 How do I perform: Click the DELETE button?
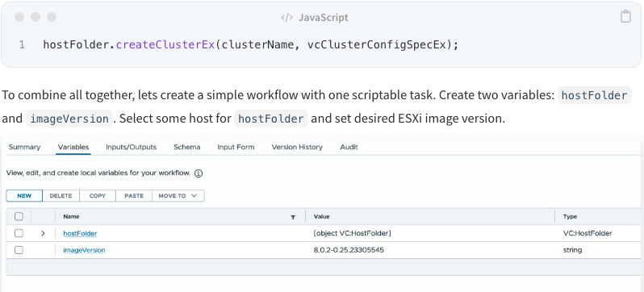point(61,196)
